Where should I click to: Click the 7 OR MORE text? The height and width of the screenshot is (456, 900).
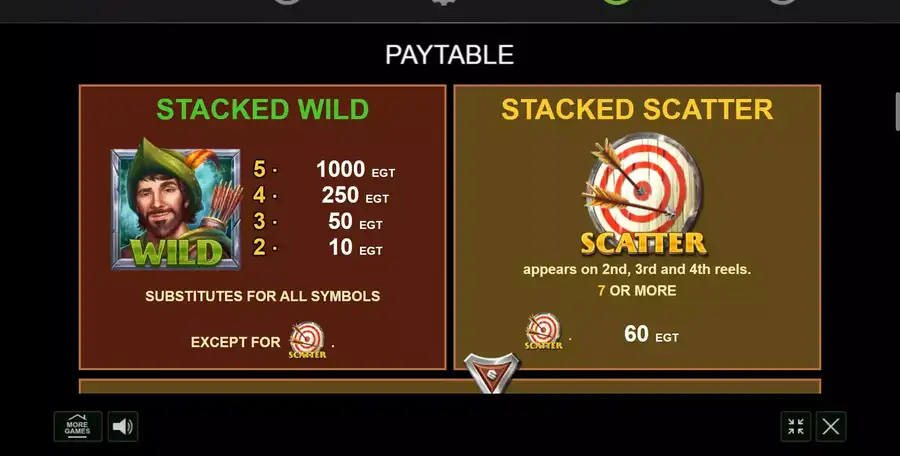tap(637, 291)
